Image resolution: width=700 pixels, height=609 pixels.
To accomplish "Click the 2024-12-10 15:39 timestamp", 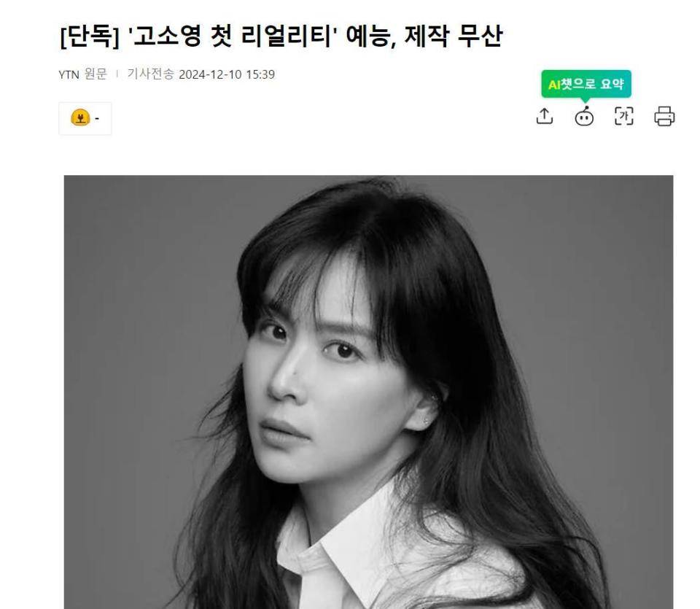I will tap(227, 74).
